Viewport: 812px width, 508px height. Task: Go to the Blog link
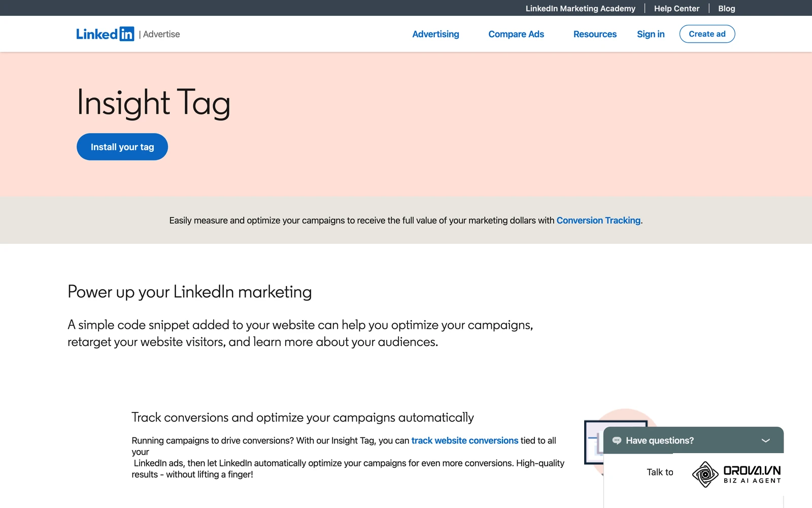click(726, 8)
